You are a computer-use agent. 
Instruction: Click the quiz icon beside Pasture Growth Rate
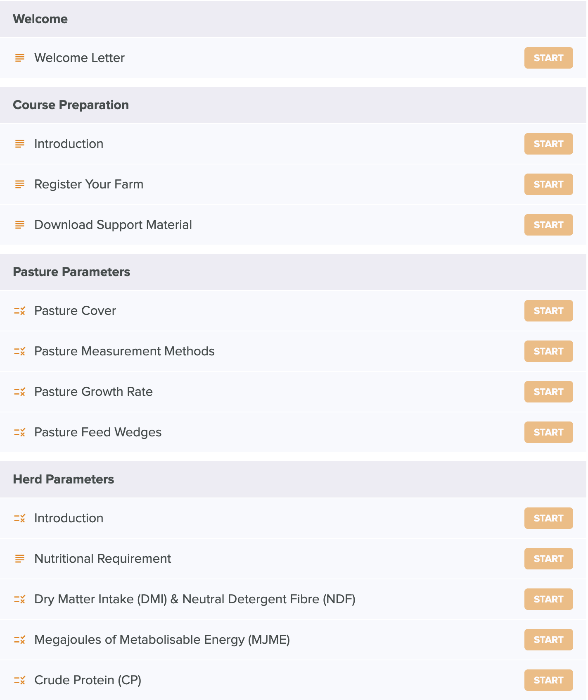click(x=20, y=392)
